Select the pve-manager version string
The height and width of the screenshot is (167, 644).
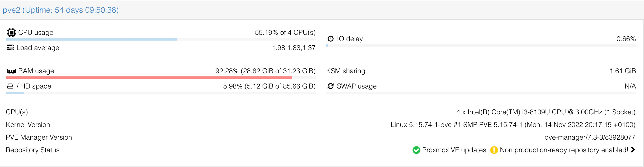pyautogui.click(x=590, y=137)
